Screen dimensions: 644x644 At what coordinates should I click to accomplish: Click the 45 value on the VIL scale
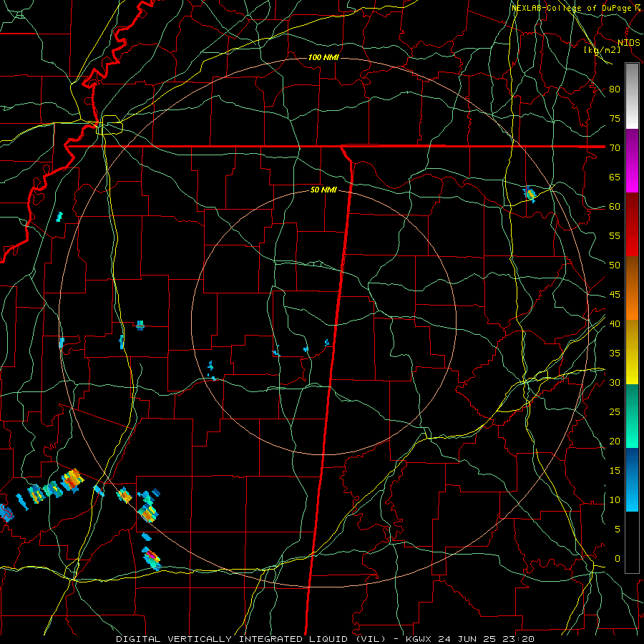pos(615,295)
